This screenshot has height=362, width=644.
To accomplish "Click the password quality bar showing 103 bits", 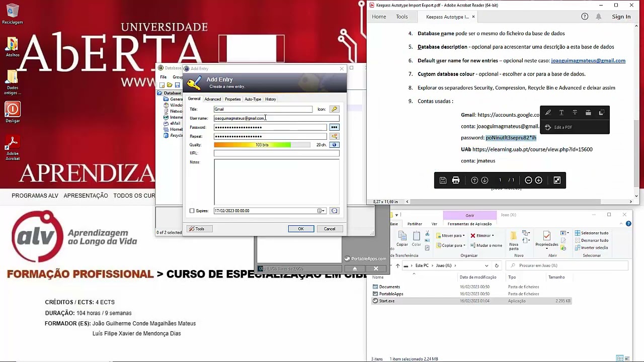I will click(x=262, y=145).
